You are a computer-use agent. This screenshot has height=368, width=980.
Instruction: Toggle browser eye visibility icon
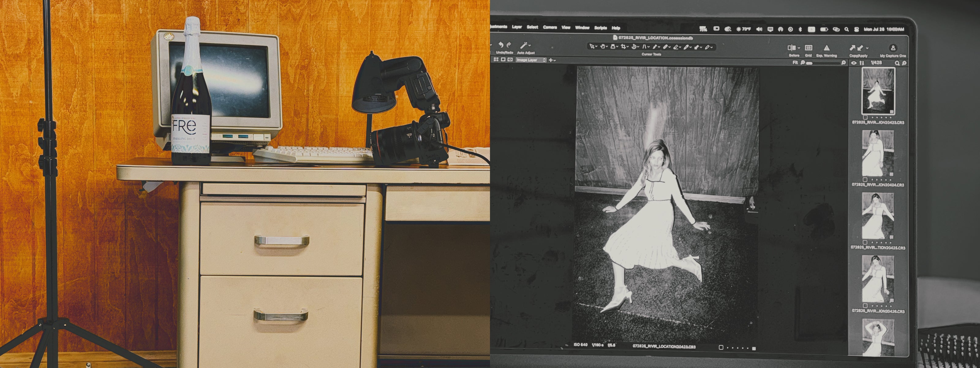(854, 63)
